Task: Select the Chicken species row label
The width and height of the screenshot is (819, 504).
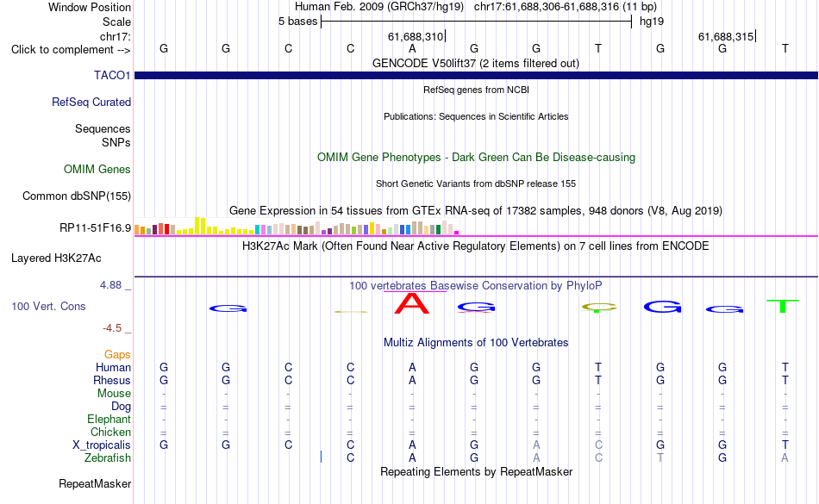Action: tap(110, 432)
